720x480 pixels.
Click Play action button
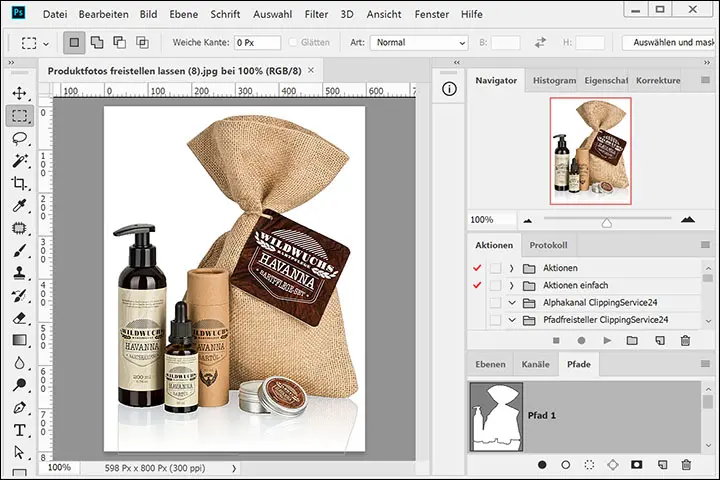coord(607,341)
